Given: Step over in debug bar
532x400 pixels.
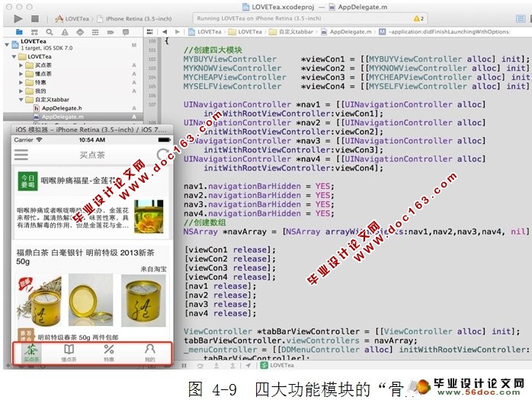Looking at the screenshot, I should 200,366.
